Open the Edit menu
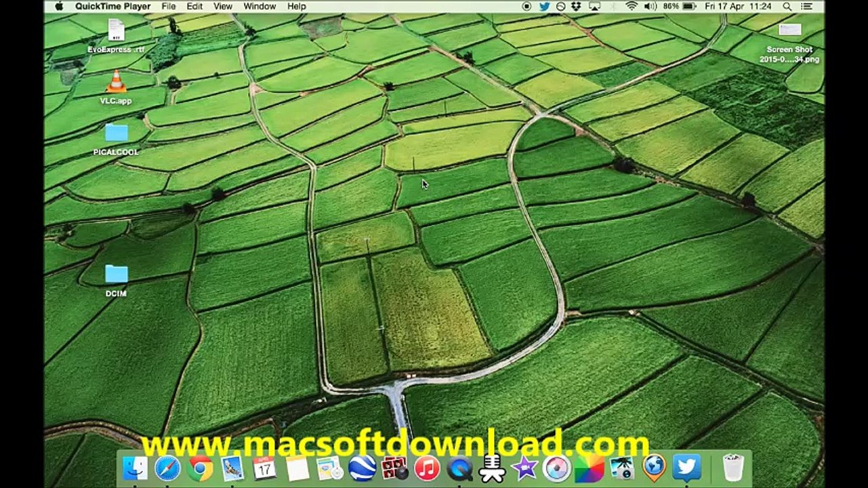The width and height of the screenshot is (868, 488). pos(194,6)
